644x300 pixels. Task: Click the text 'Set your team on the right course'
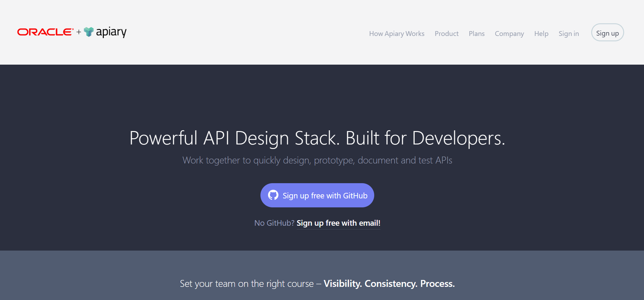(x=247, y=284)
